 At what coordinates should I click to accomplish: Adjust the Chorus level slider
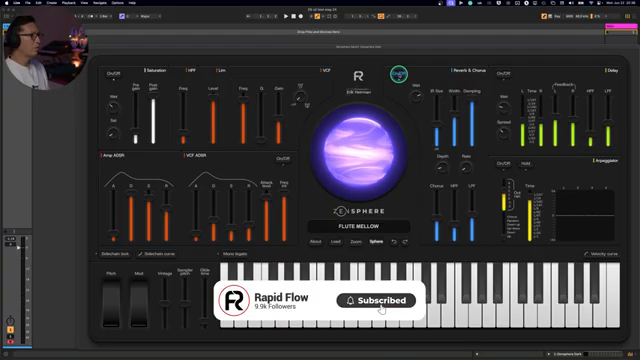click(436, 216)
